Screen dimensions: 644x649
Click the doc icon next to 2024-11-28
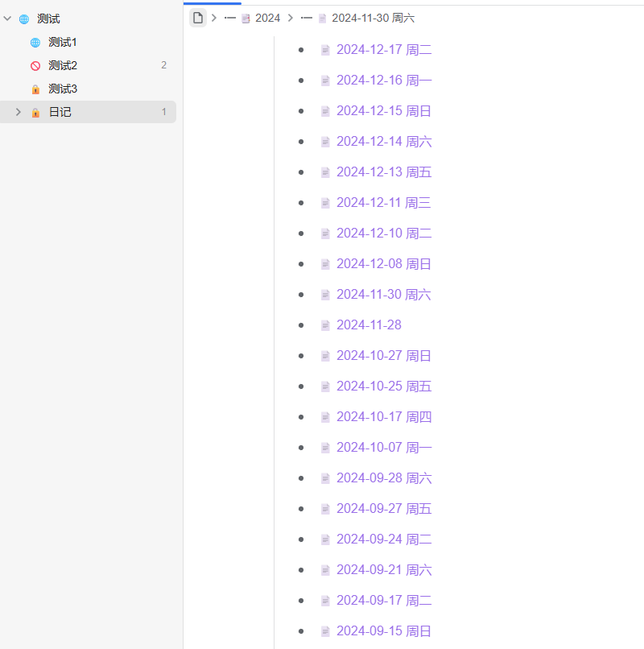(x=325, y=325)
